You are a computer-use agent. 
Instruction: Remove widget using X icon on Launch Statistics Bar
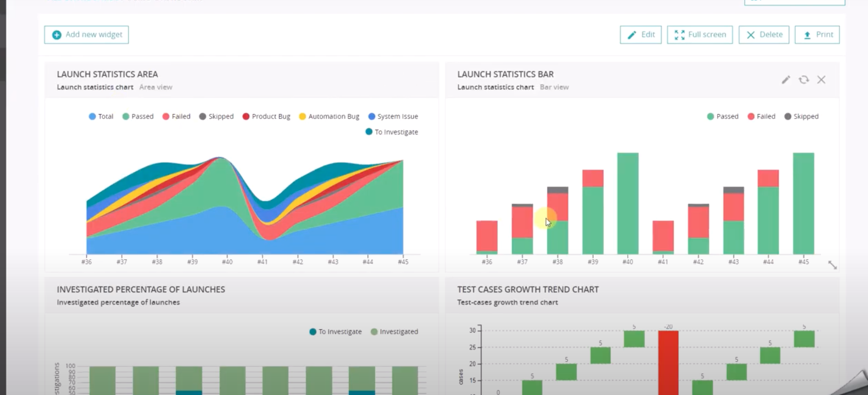click(x=821, y=80)
